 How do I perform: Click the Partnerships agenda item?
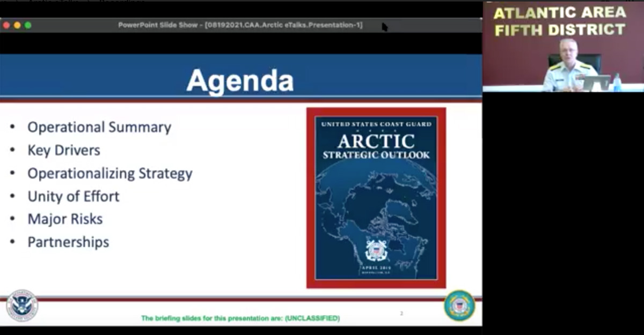(x=68, y=242)
